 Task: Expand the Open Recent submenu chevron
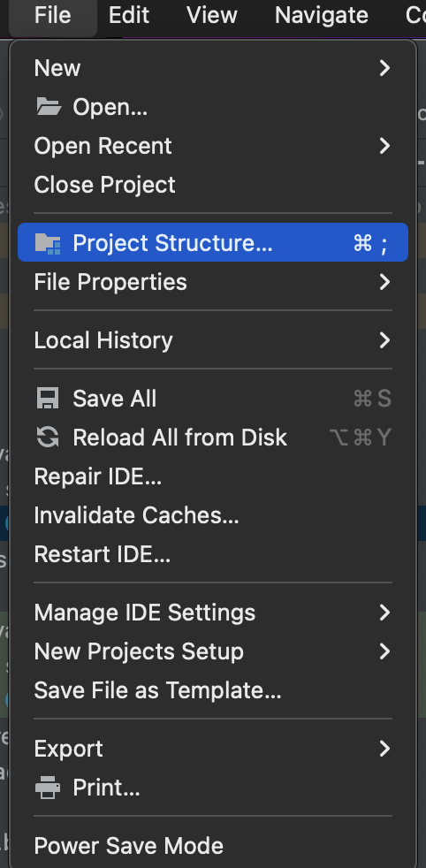(x=384, y=146)
